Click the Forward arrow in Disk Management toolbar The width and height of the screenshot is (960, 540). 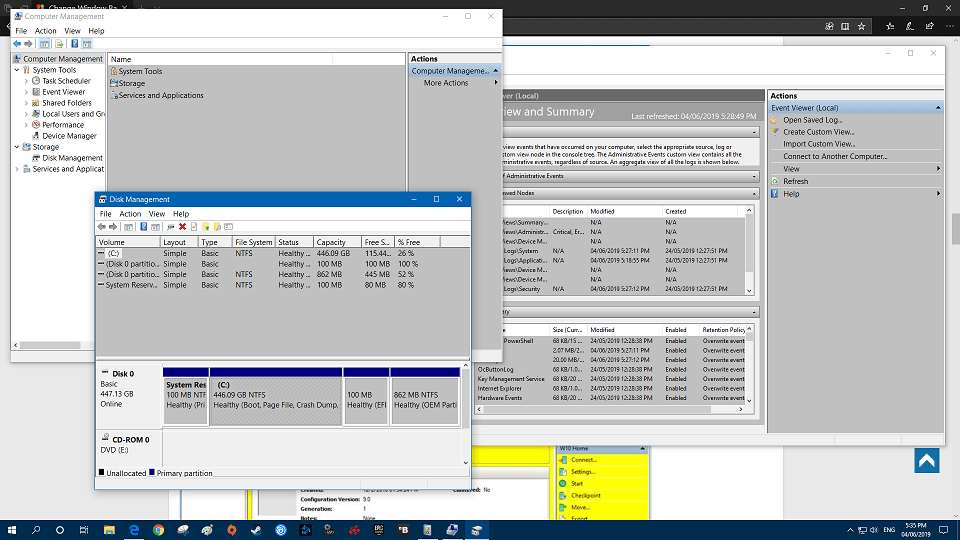[113, 227]
